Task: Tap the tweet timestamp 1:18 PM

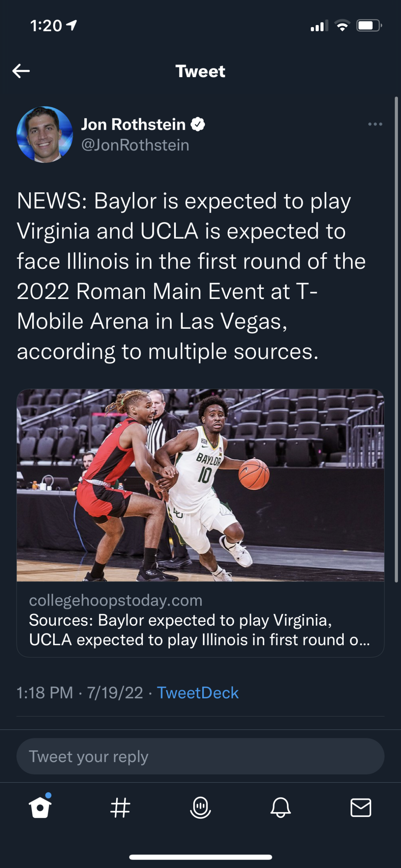Action: point(45,693)
